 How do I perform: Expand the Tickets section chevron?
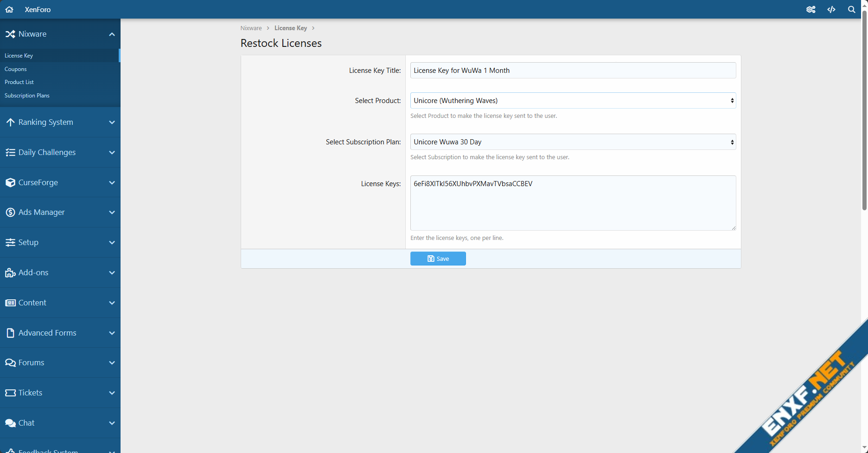(112, 393)
